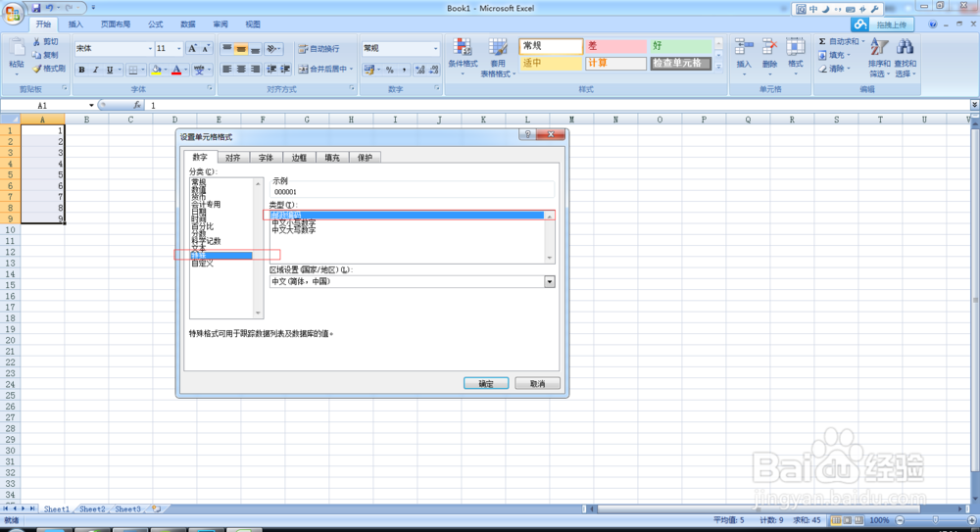Click the decrease decimal places icon
This screenshot has width=980, height=532.
point(434,70)
